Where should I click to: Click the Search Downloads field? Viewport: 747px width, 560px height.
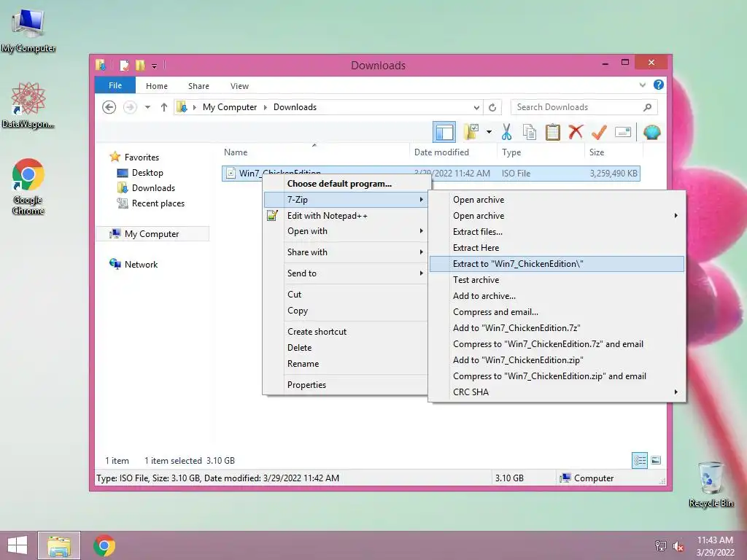click(x=584, y=107)
